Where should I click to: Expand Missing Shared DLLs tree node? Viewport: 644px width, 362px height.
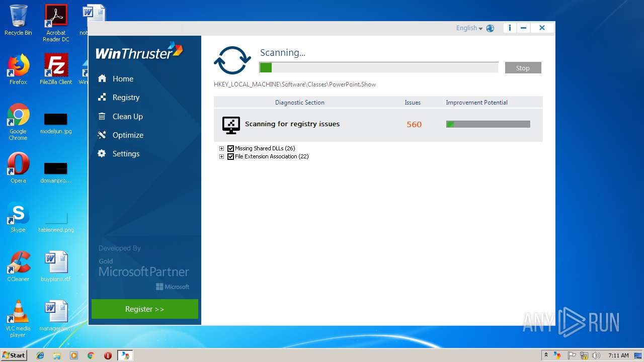coord(221,148)
